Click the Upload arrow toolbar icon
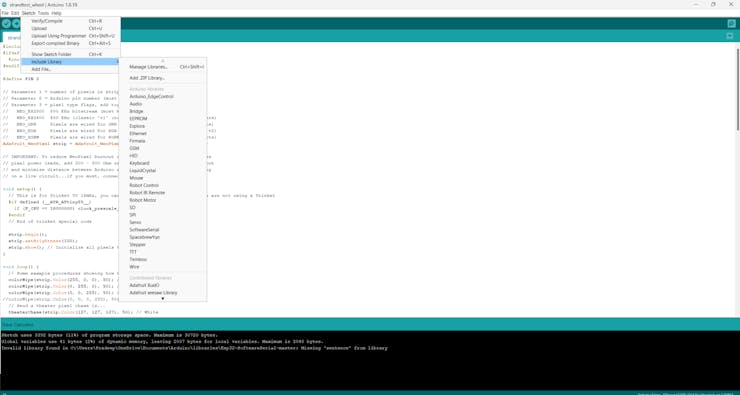 [x=16, y=24]
